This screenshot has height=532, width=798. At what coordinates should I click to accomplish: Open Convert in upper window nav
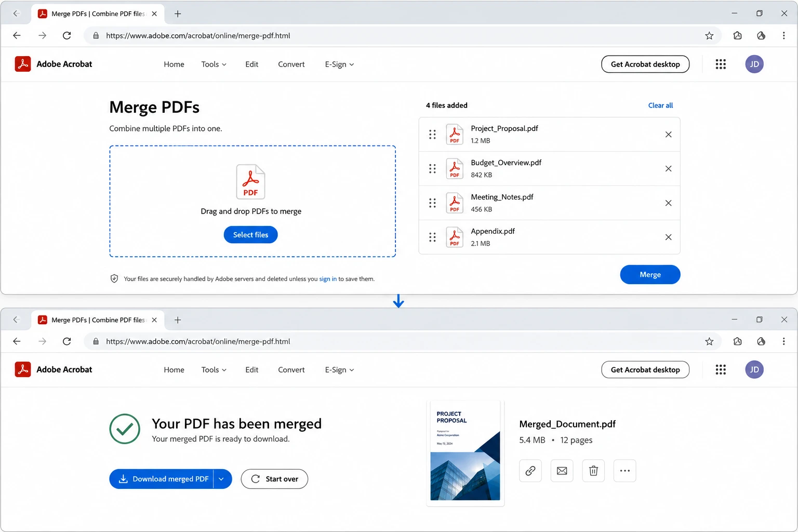291,64
